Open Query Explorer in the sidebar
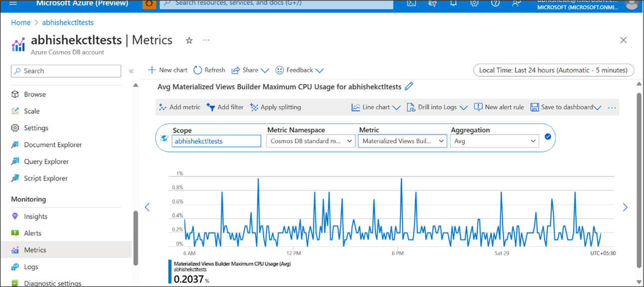The image size is (644, 287). pyautogui.click(x=46, y=162)
